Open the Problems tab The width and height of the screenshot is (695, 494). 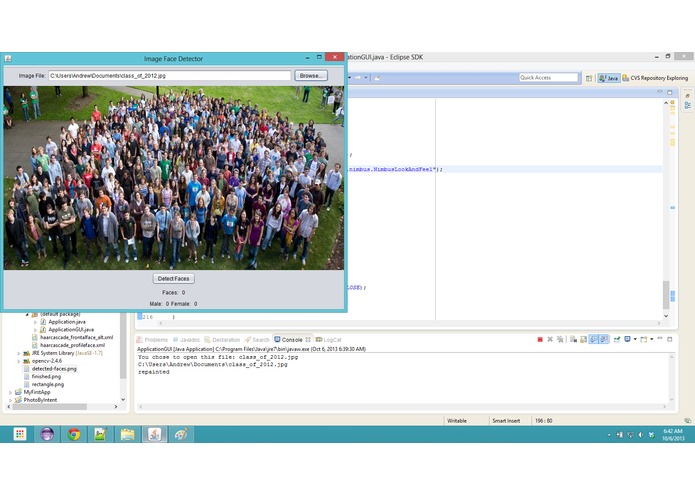tap(152, 340)
